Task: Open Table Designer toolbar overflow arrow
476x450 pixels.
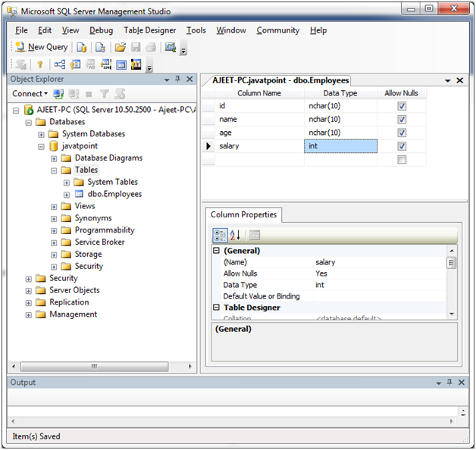Action: pyautogui.click(x=149, y=69)
